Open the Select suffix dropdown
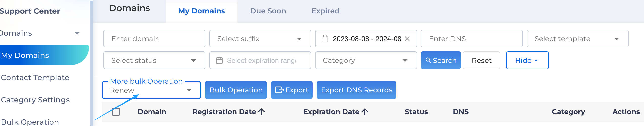 (x=260, y=39)
